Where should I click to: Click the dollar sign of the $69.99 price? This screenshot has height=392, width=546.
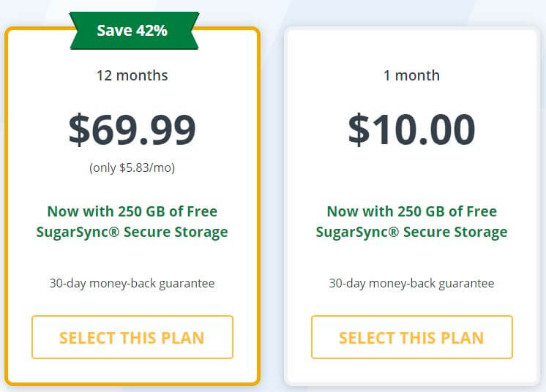pyautogui.click(x=79, y=129)
